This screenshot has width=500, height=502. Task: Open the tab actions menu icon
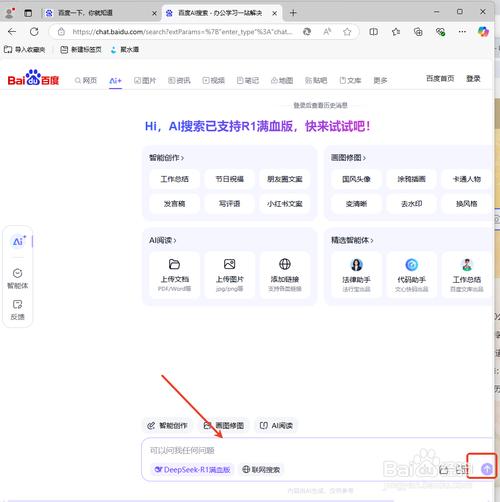coord(28,13)
